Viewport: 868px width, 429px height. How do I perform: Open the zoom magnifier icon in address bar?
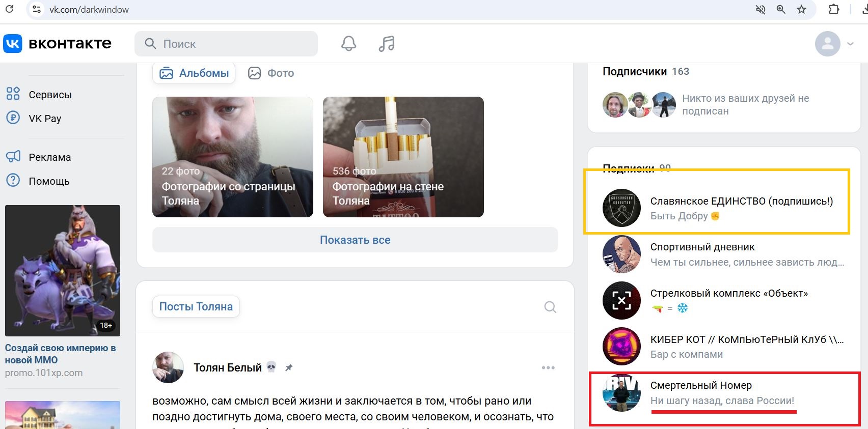(781, 9)
